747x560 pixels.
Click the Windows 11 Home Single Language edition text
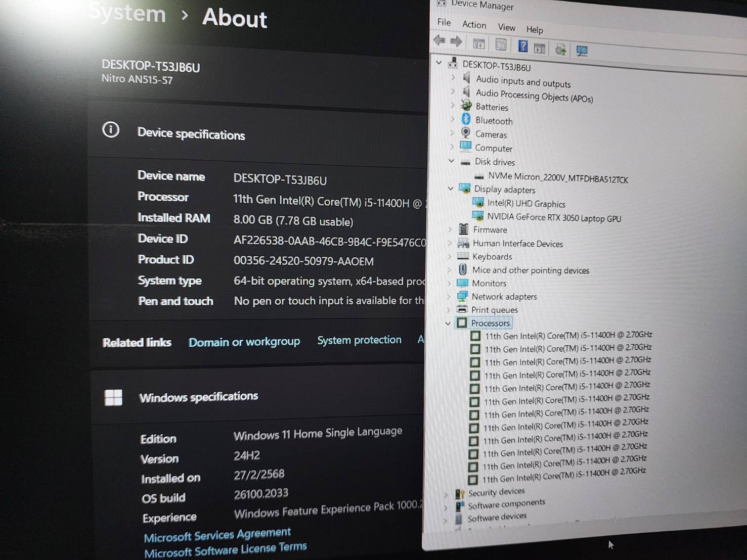[x=318, y=433]
